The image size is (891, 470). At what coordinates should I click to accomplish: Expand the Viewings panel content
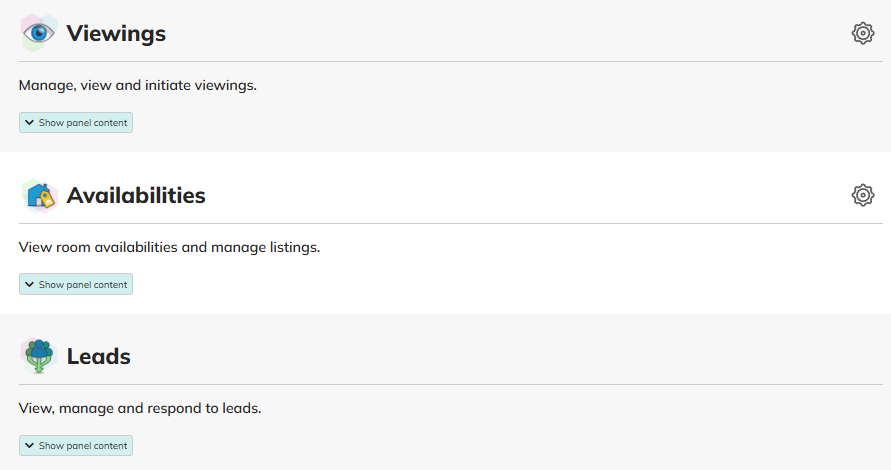76,123
